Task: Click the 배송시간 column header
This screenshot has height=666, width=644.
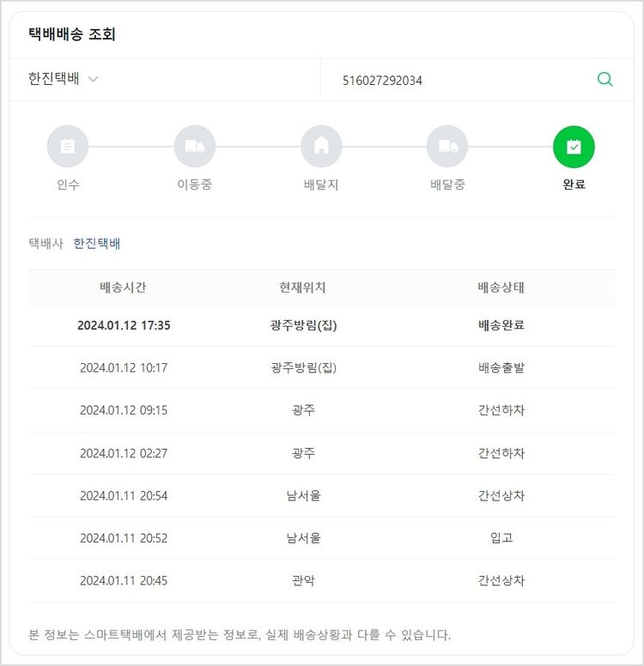Action: coord(124,288)
